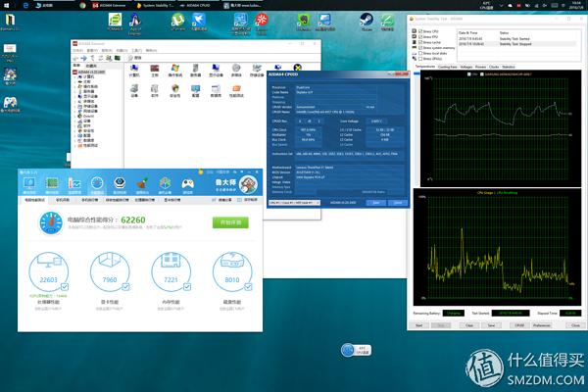Open the 显示设备 icon in AIDA64 main pane
The height and width of the screenshot is (392, 588).
[x=216, y=70]
